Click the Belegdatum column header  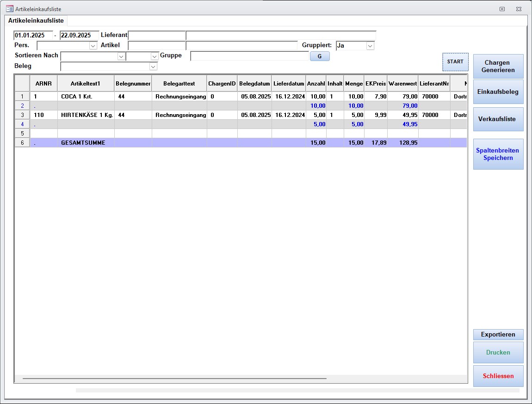pyautogui.click(x=254, y=84)
